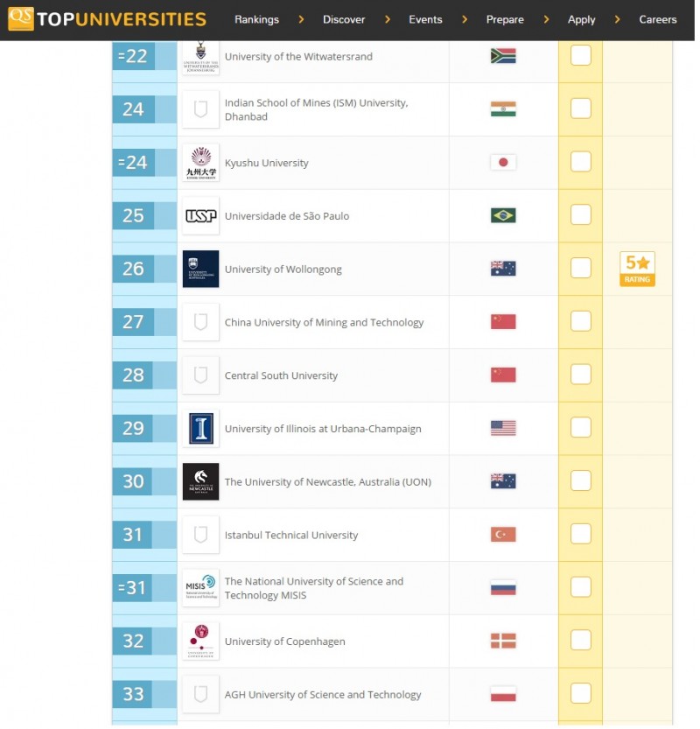Tick compare checkbox for University of Illinois at Urbana-Champaign

[x=580, y=427]
